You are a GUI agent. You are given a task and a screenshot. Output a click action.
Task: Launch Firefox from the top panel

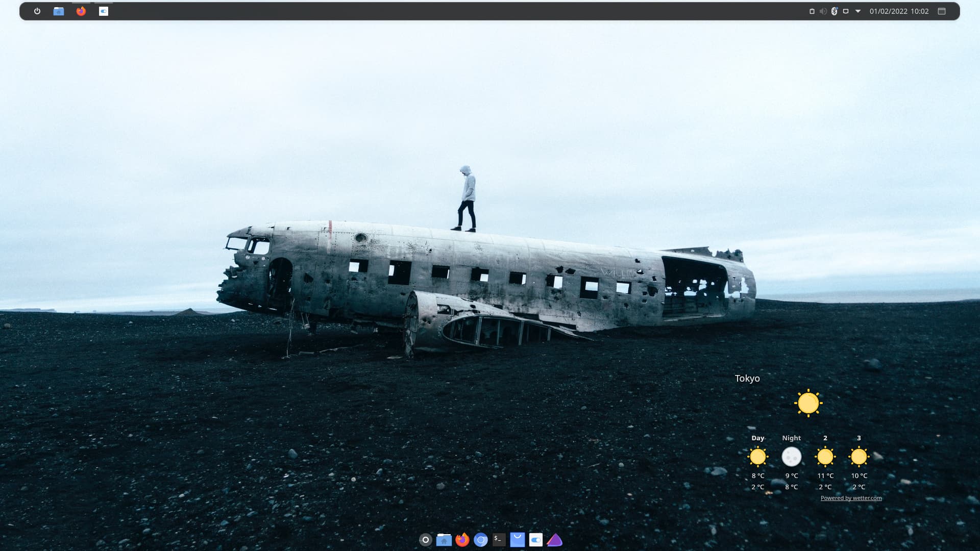(81, 11)
